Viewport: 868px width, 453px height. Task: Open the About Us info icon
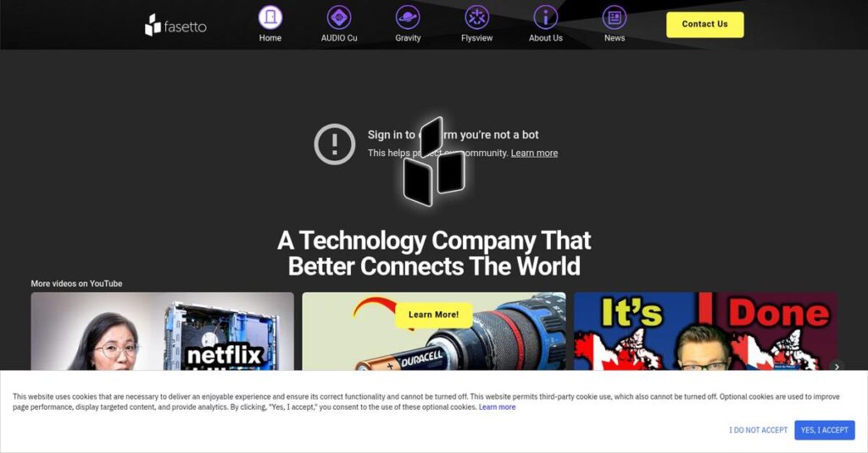545,17
